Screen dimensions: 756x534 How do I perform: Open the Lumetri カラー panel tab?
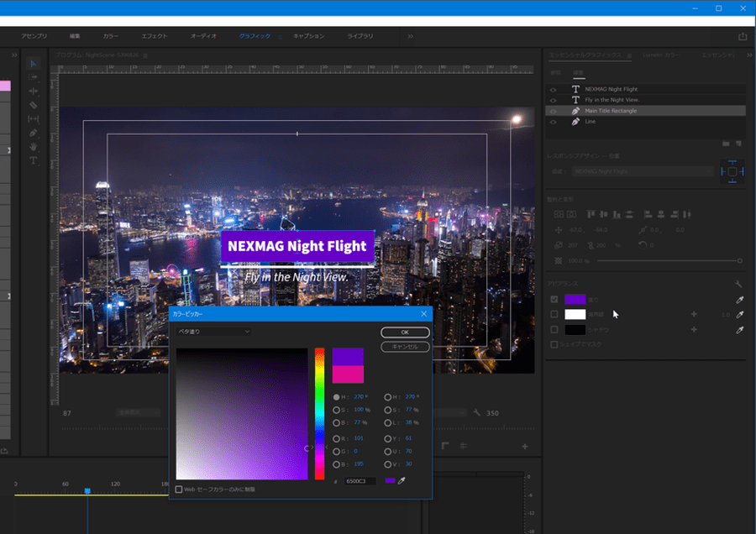pos(661,55)
